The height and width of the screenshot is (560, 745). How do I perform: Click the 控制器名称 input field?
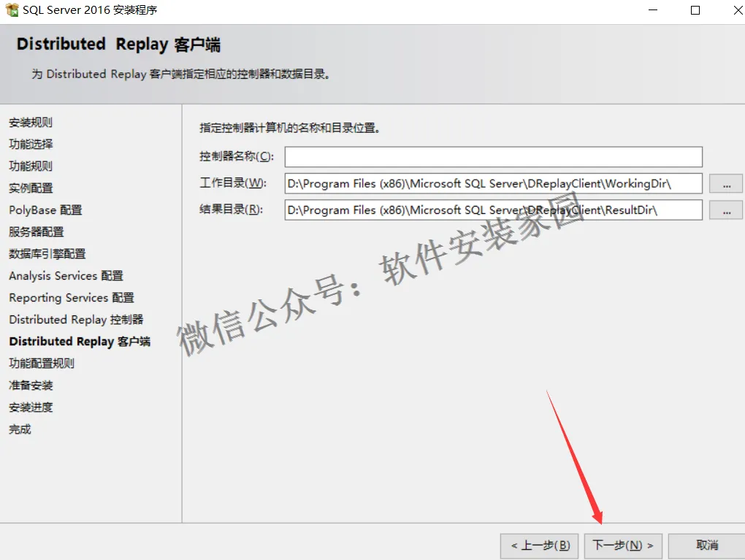[x=493, y=157]
